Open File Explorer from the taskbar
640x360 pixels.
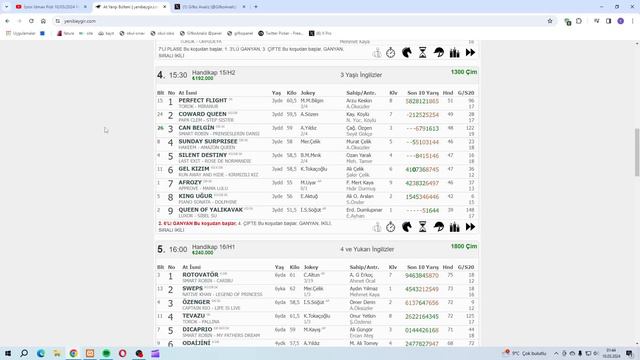(x=57, y=353)
